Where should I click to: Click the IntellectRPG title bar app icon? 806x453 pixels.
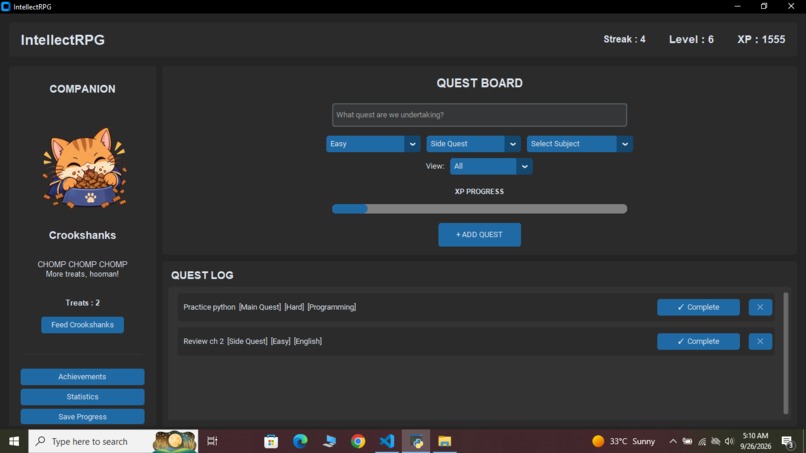pos(6,7)
